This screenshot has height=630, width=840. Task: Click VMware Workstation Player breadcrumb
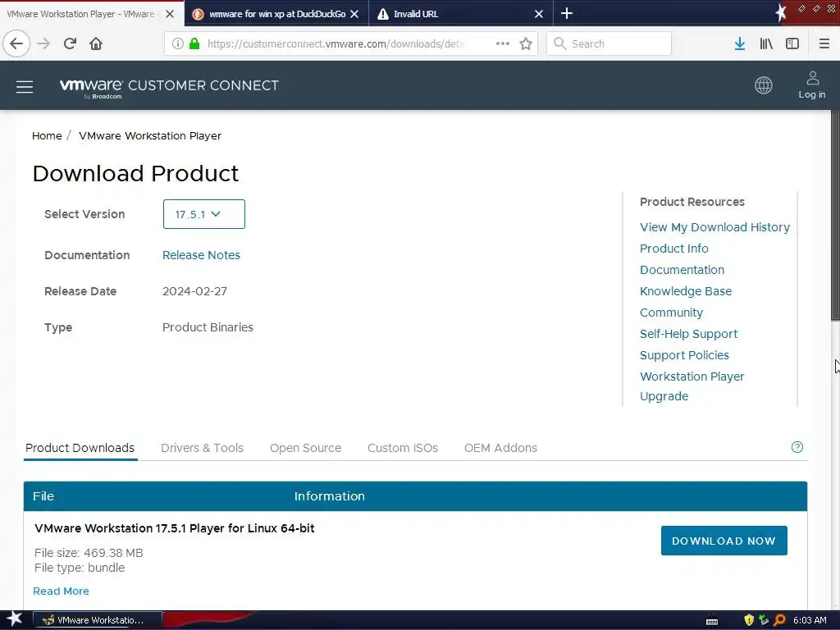150,136
